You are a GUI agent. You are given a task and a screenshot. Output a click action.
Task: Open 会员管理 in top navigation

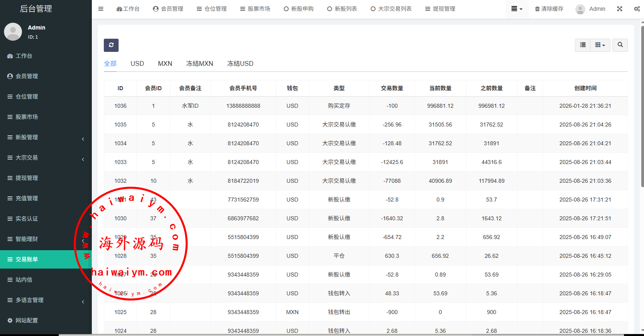168,9
